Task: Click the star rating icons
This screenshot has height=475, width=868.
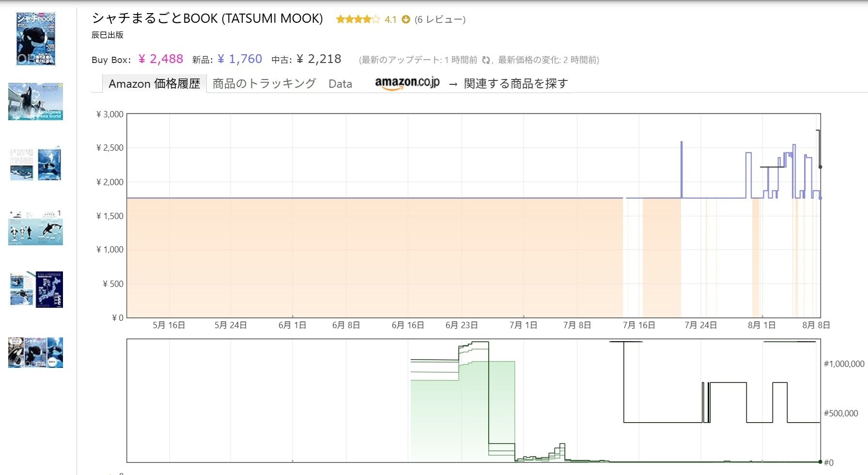Action: pos(358,19)
